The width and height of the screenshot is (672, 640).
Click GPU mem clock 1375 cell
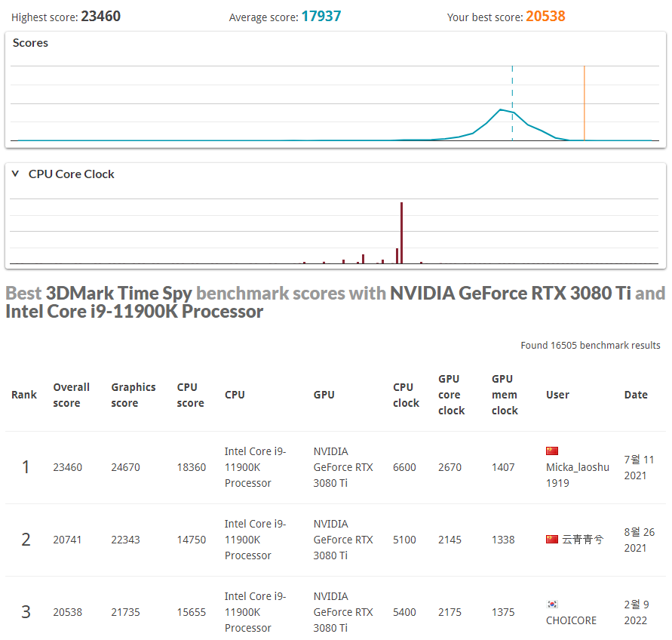[503, 612]
